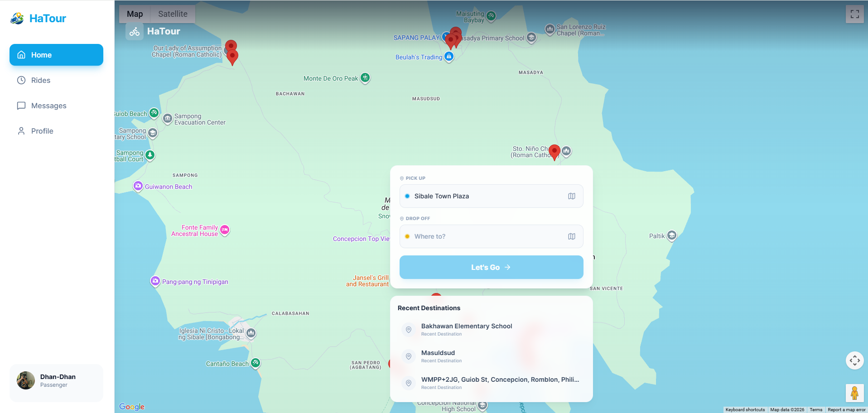
Task: Toggle fullscreen map view
Action: coord(854,14)
